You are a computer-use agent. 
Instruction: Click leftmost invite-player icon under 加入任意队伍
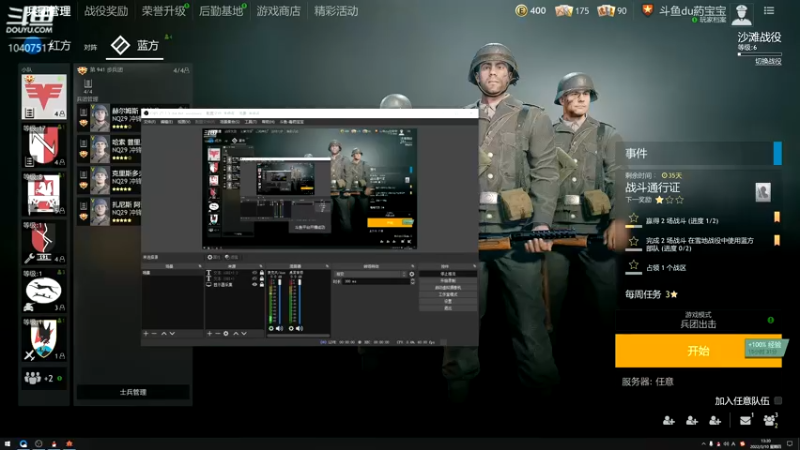point(668,420)
